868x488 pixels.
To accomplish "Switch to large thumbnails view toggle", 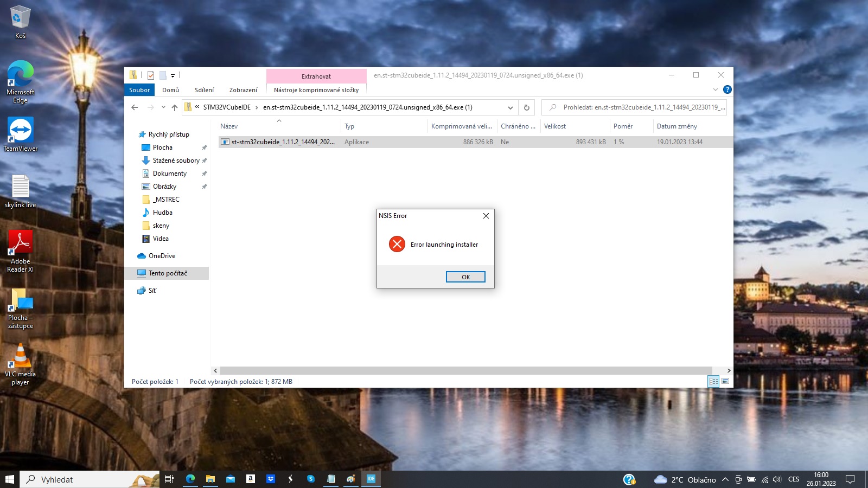I will (x=725, y=382).
